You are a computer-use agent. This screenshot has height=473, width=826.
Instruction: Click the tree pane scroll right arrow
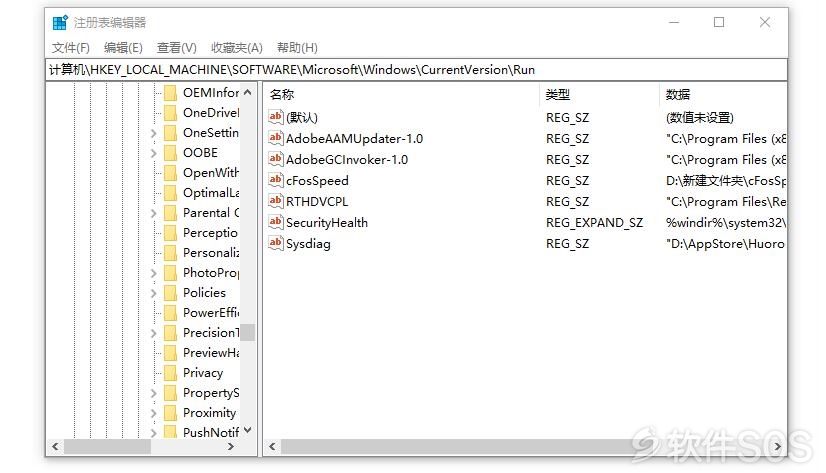tap(231, 447)
